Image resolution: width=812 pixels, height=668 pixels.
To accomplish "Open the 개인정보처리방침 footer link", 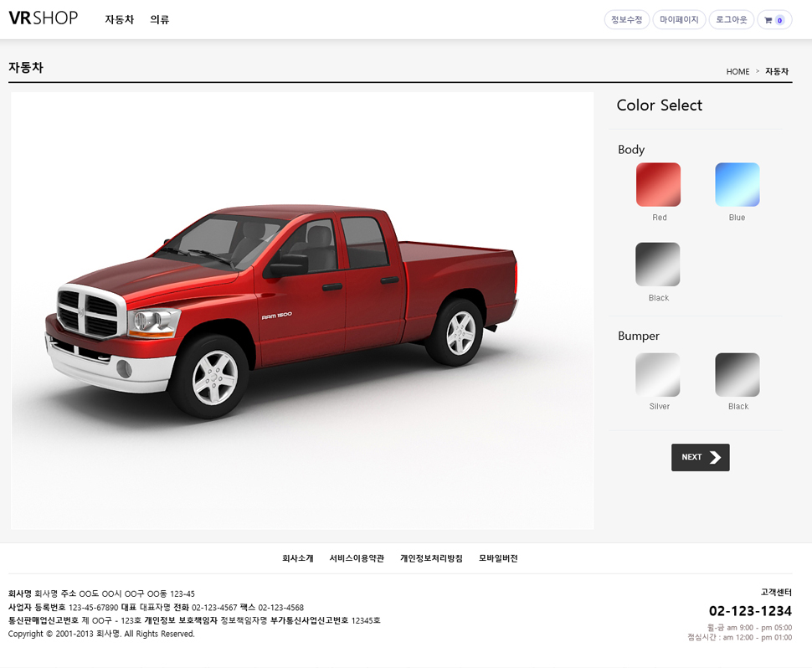I will (x=431, y=558).
